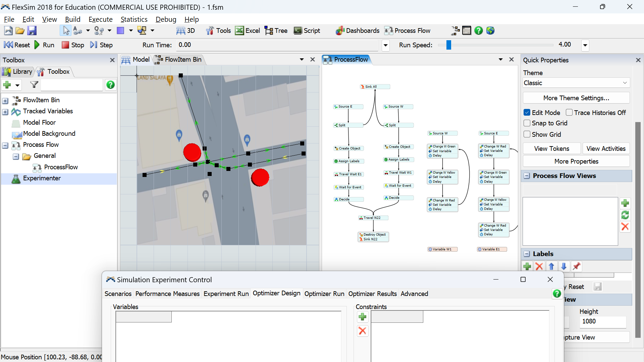
Task: Switch to the Optimizer Run tab
Action: coord(324,294)
